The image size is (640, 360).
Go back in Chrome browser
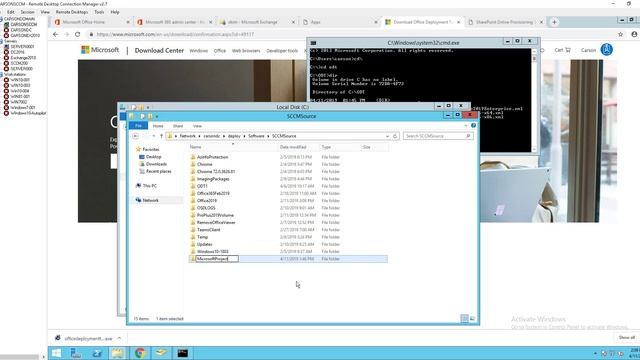coord(56,35)
